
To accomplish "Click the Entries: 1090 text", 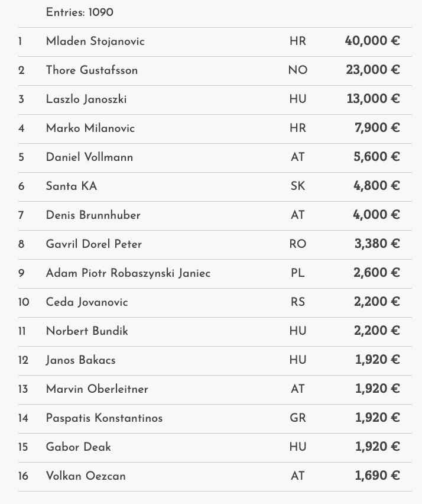I will (x=80, y=12).
